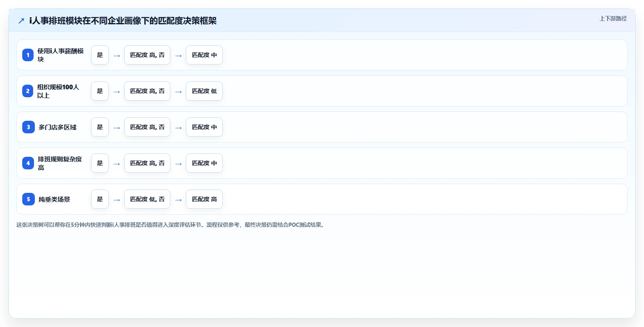Click 匹配度 中 in the 使用i人事薪酬模块 row
The width and height of the screenshot is (644, 327).
[204, 55]
